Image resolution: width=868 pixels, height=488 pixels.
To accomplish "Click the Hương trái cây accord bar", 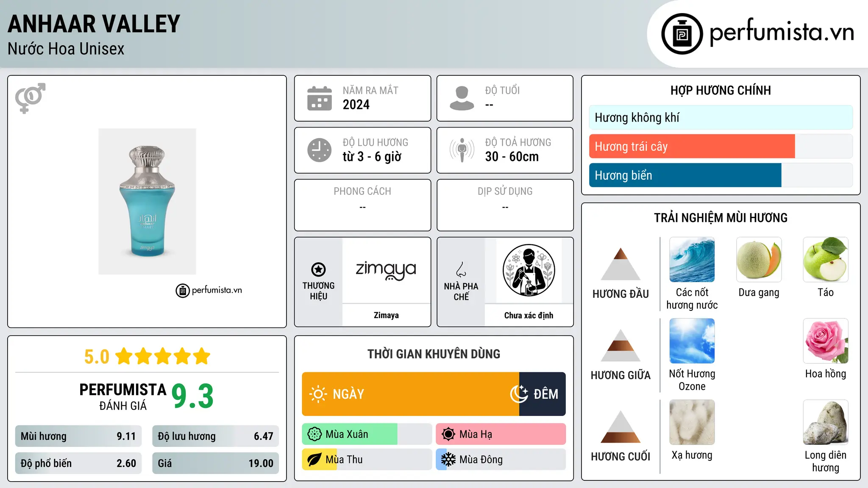I will (721, 147).
